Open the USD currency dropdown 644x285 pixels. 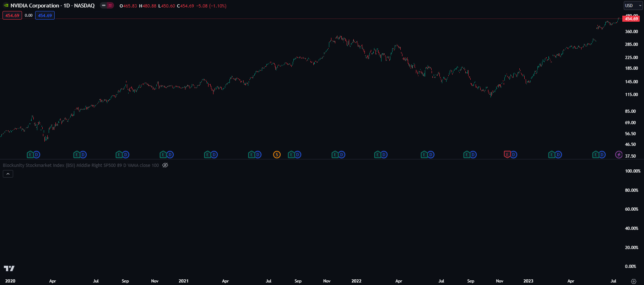633,6
